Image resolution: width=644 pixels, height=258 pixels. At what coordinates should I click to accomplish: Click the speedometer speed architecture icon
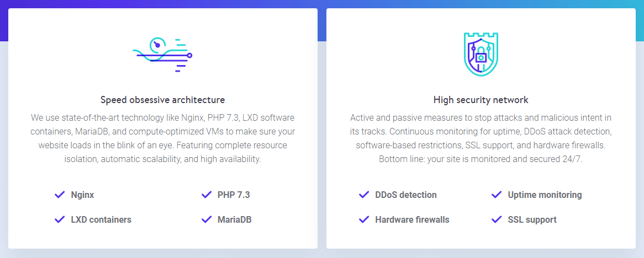(162, 55)
